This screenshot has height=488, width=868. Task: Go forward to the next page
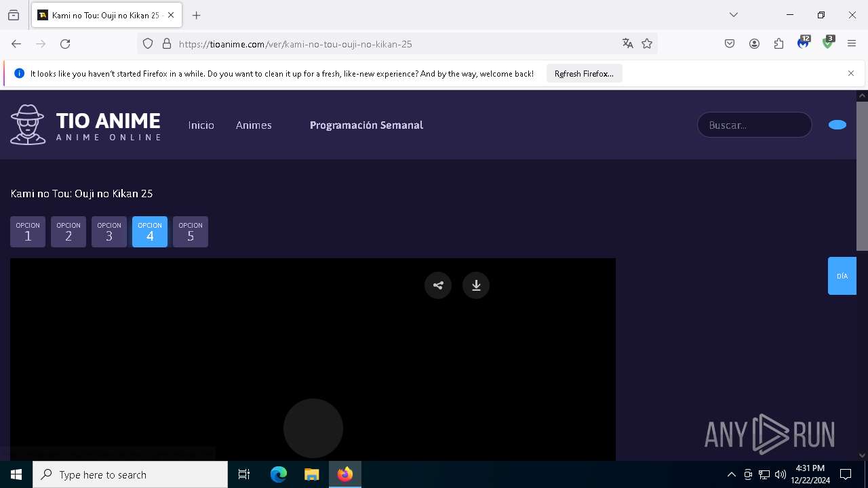(x=41, y=44)
